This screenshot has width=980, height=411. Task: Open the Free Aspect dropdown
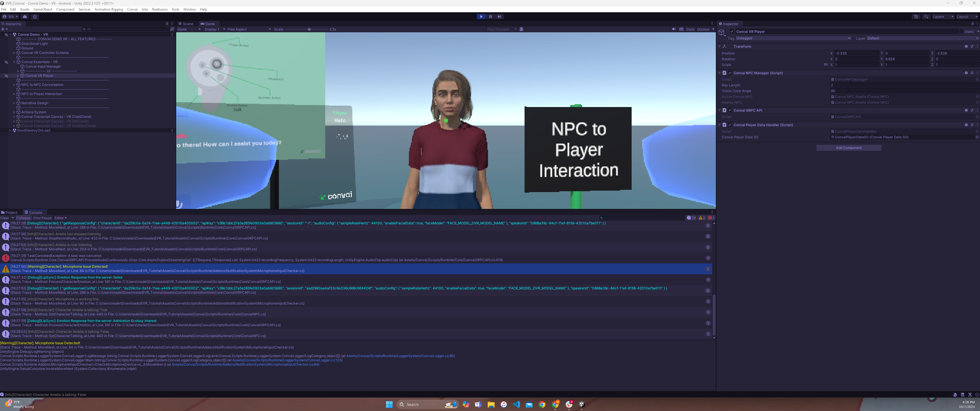[x=249, y=29]
